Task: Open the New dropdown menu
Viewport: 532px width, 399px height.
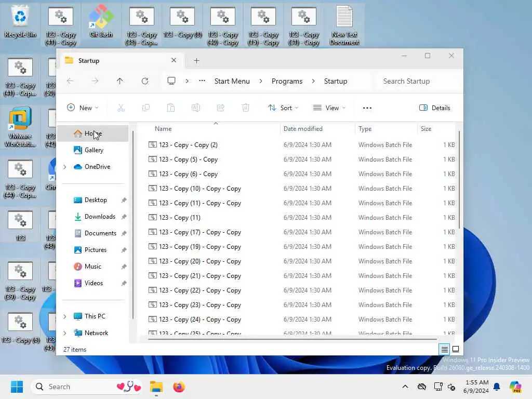Action: [83, 108]
